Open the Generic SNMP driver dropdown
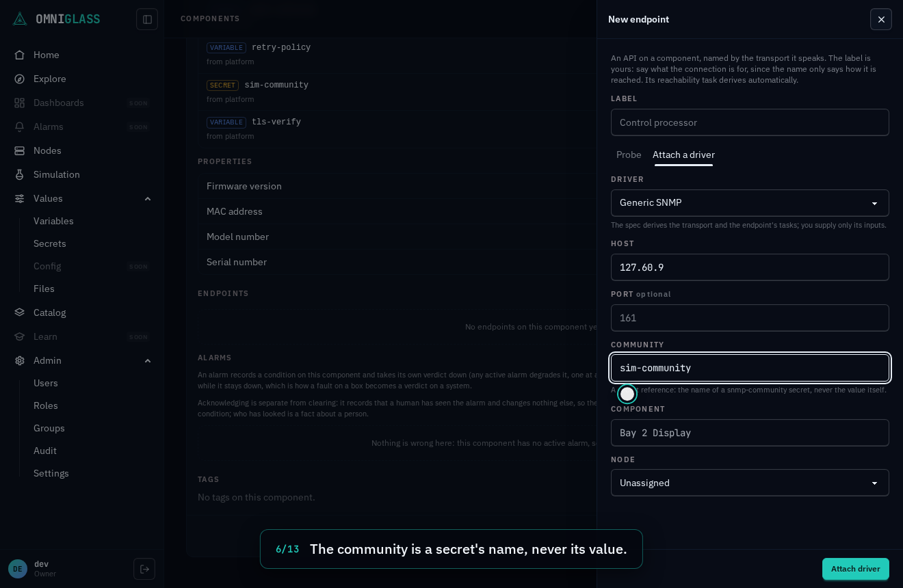 click(750, 203)
